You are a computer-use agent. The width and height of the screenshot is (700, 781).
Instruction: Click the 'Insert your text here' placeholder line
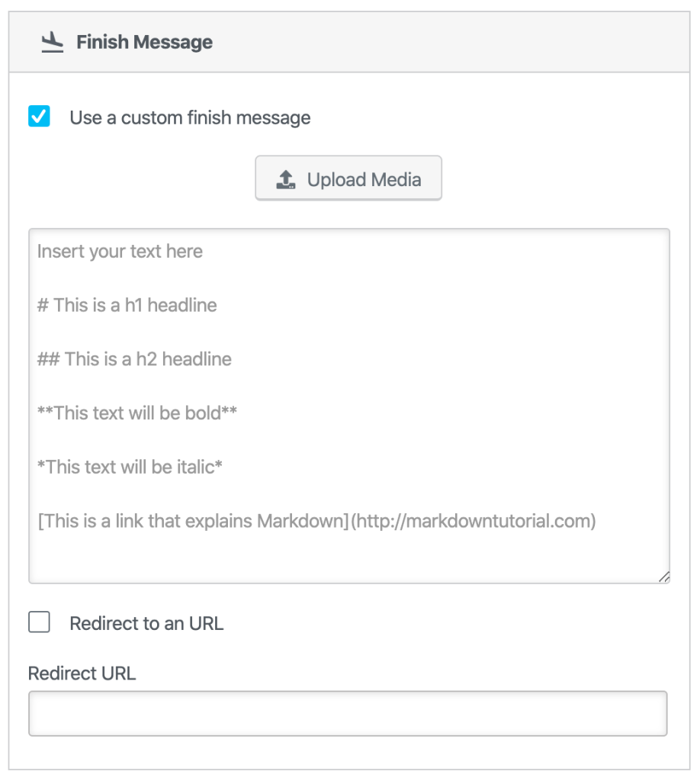coord(120,252)
